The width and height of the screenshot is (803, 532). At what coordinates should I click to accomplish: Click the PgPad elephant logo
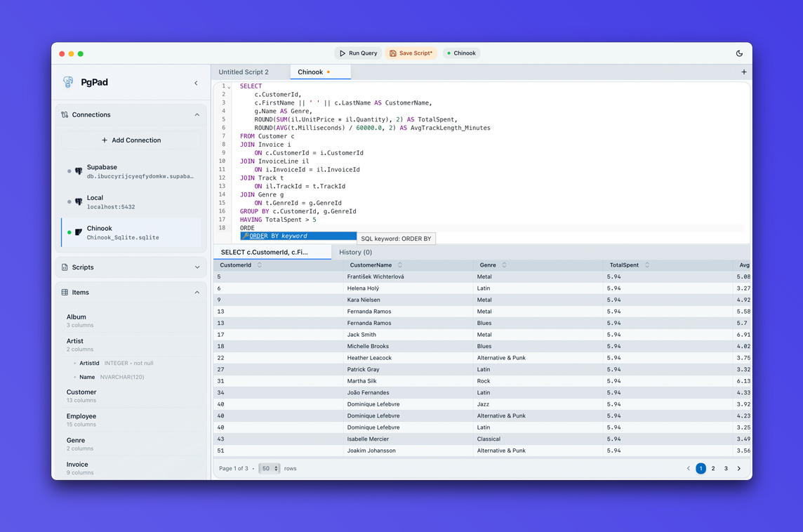point(68,82)
